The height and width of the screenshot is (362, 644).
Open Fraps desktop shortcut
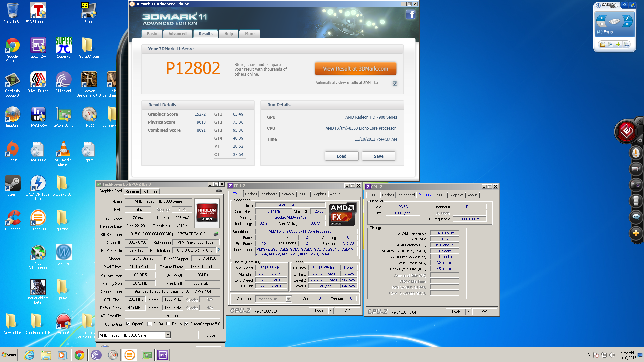click(x=89, y=13)
